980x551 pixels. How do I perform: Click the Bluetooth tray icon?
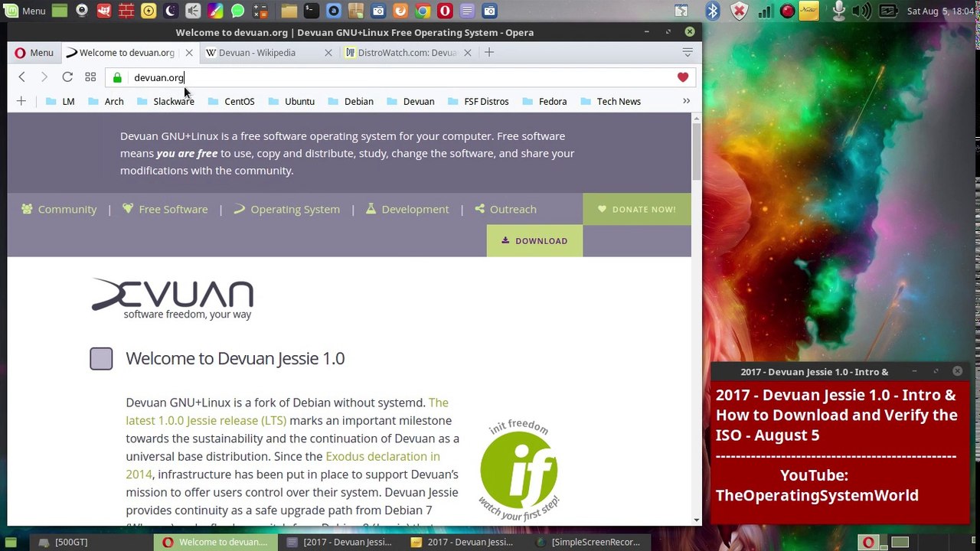(x=713, y=11)
